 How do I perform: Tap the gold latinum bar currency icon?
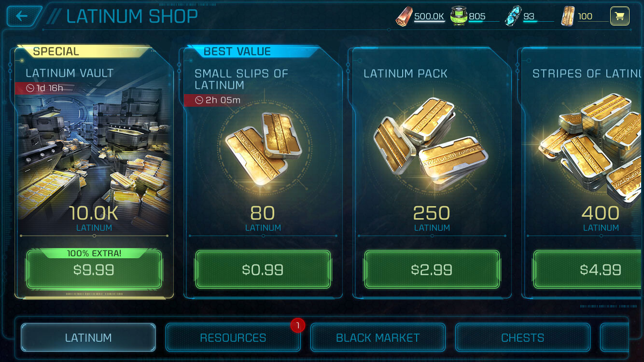click(568, 16)
